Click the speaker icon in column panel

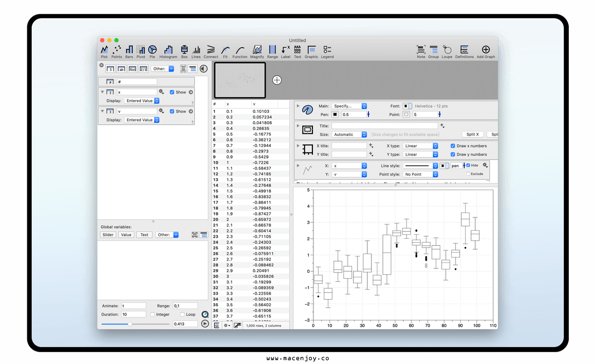pos(203,69)
